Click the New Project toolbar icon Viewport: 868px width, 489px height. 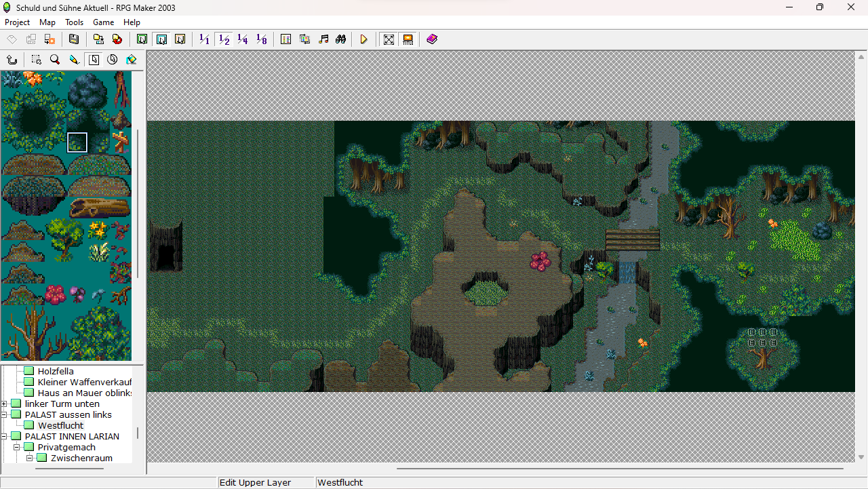tap(12, 39)
